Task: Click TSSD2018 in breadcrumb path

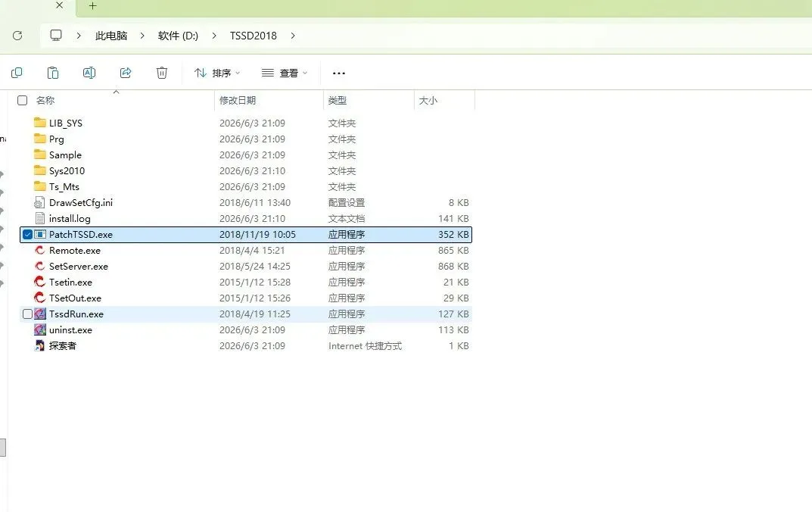Action: coord(254,36)
